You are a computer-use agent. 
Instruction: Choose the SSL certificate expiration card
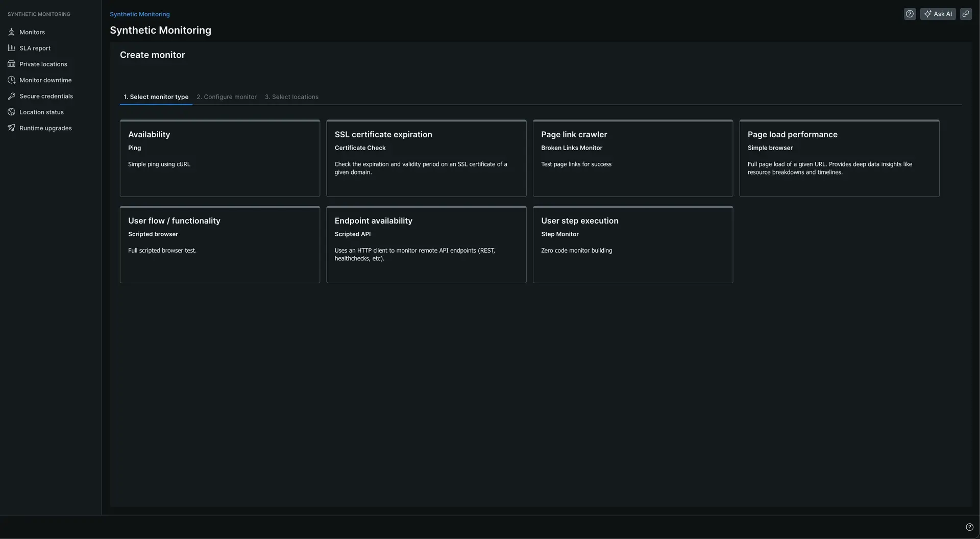pos(426,158)
